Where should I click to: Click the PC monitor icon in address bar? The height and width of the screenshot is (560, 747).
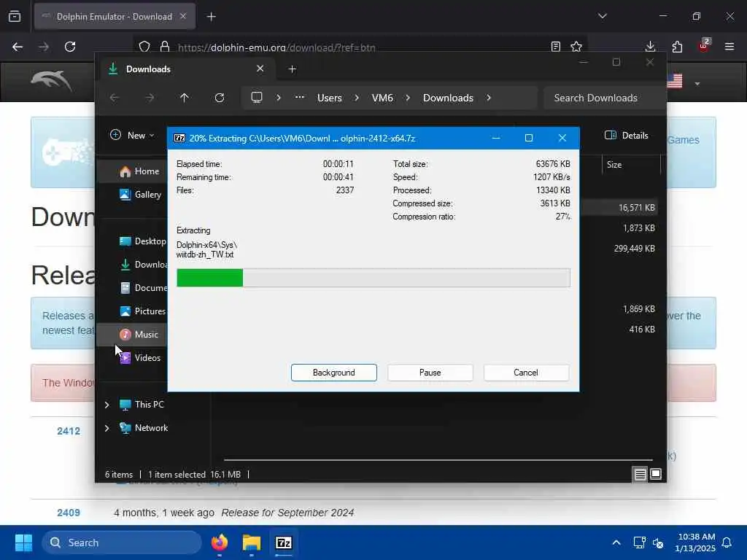coord(257,98)
